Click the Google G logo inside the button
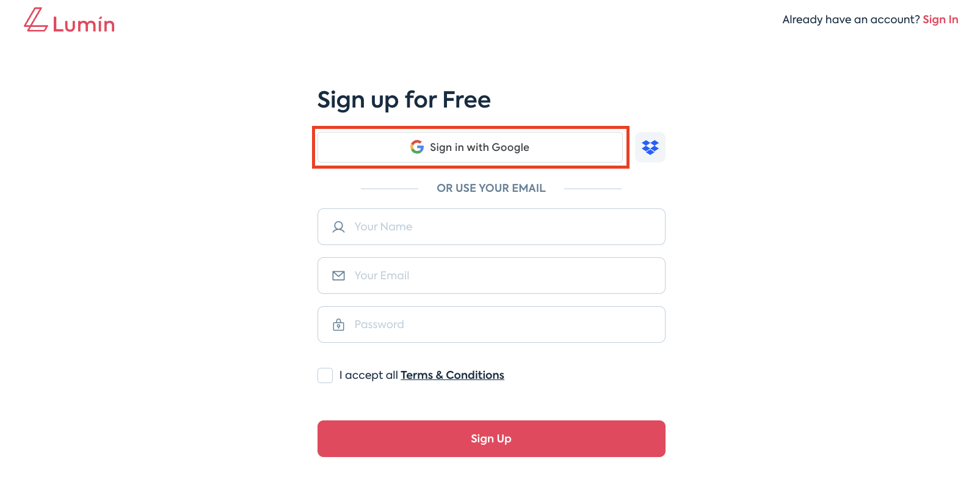Image resolution: width=980 pixels, height=487 pixels. [416, 147]
